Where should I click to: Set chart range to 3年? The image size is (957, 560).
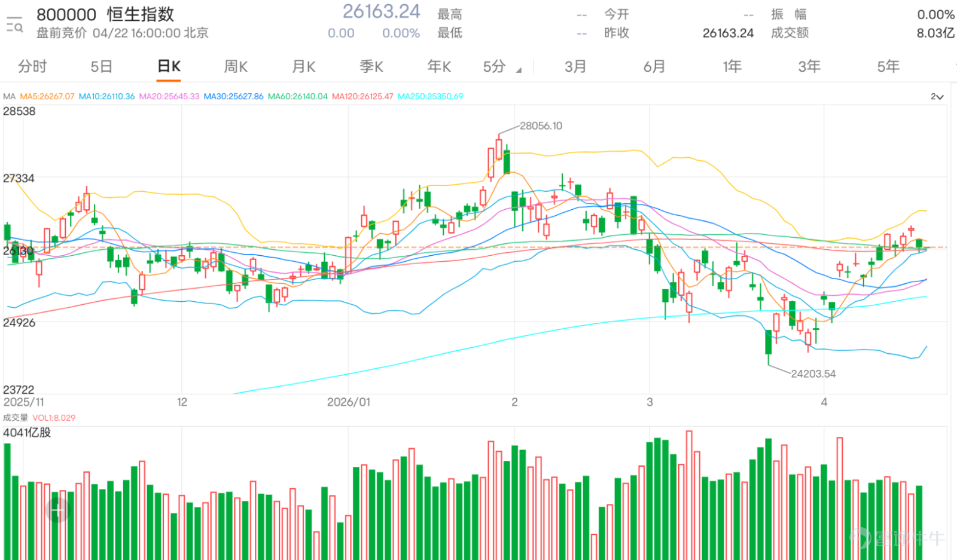(x=809, y=66)
